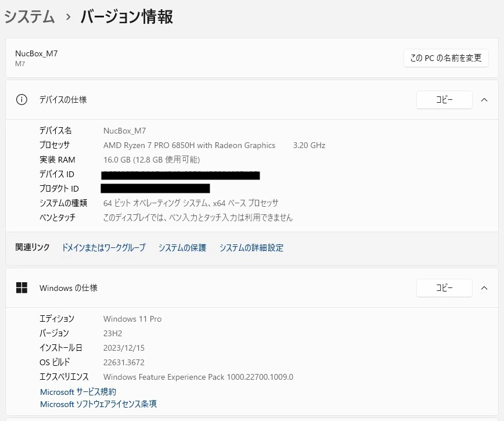Click the デバイスの仕様 section title text

(x=63, y=100)
